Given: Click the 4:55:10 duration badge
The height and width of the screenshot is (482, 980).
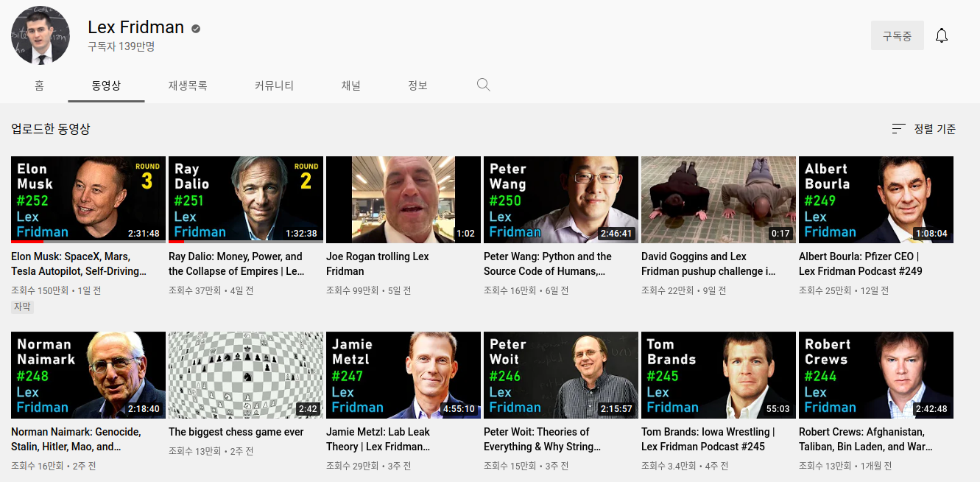Looking at the screenshot, I should click(x=459, y=409).
